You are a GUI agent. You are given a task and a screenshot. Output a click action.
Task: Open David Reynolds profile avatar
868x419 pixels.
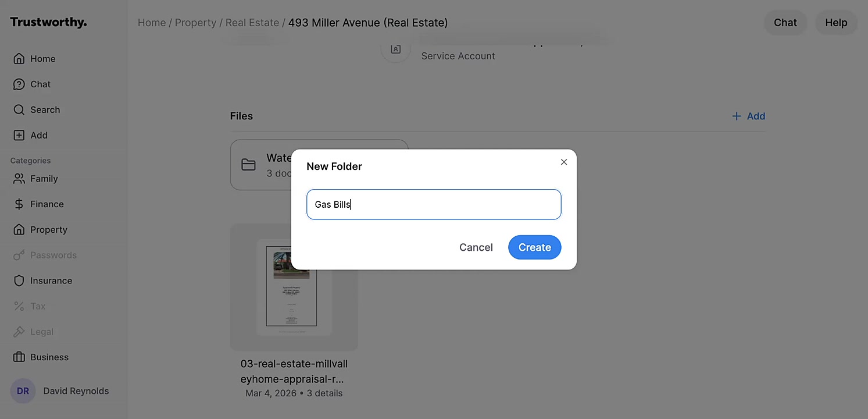click(x=23, y=391)
